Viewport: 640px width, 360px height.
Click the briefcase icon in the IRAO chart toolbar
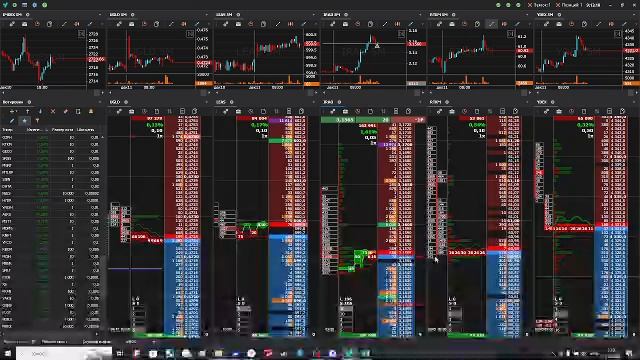[x=345, y=24]
